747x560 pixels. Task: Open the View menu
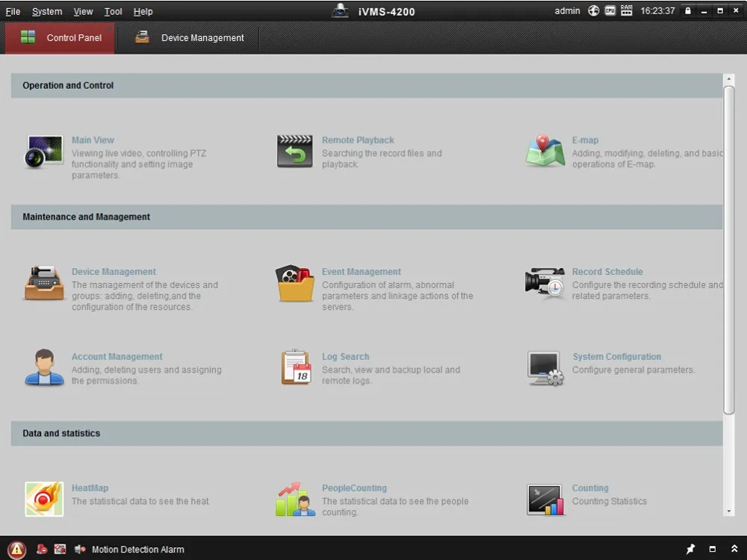pyautogui.click(x=83, y=11)
